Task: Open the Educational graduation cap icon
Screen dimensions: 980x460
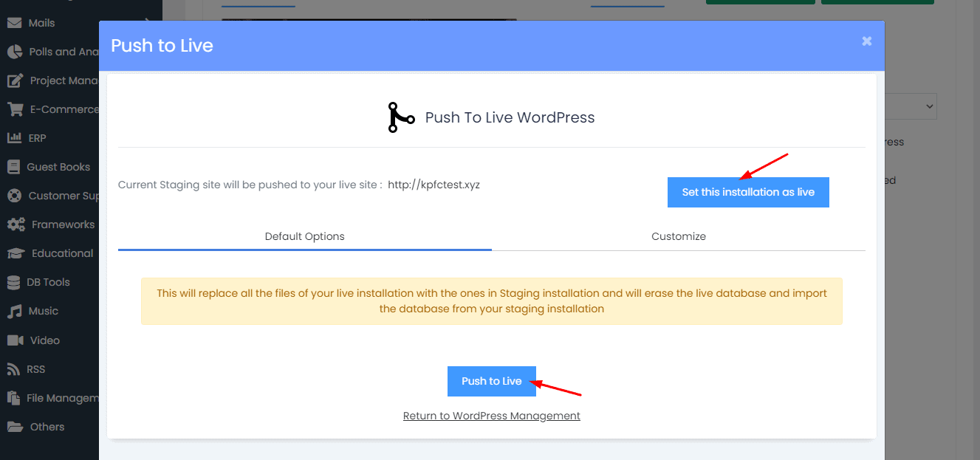Action: 16,253
